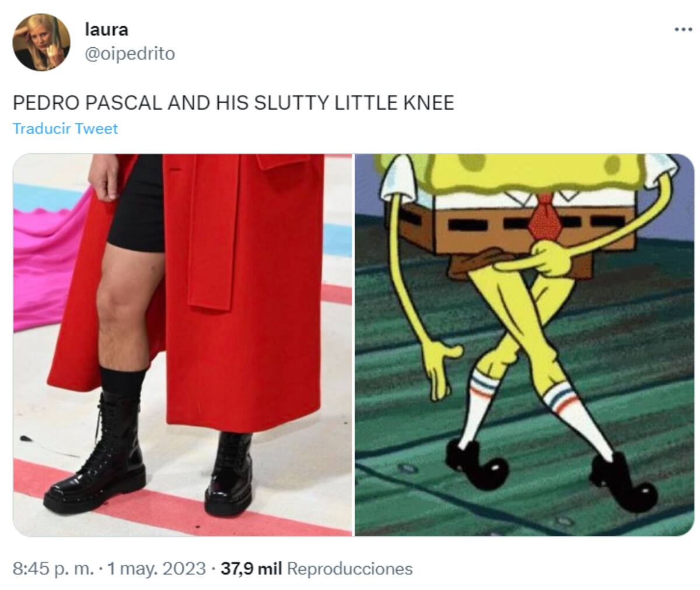Image resolution: width=700 pixels, height=590 pixels.
Task: Click the black lace-up boot in left photo
Action: 96,455
